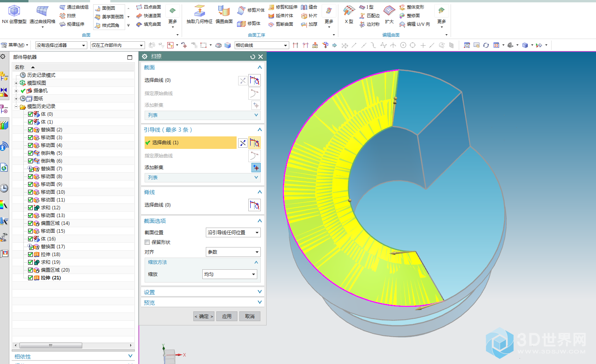Collapse 模型历史记录 tree node

[16, 106]
